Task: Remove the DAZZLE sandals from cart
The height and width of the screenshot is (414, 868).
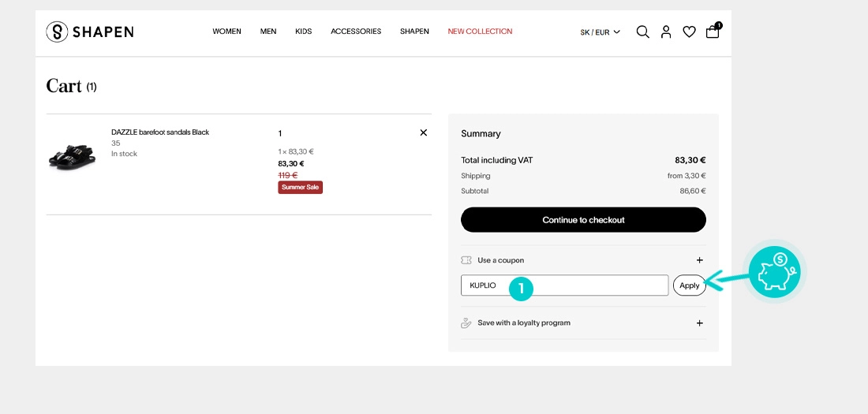Action: point(423,132)
